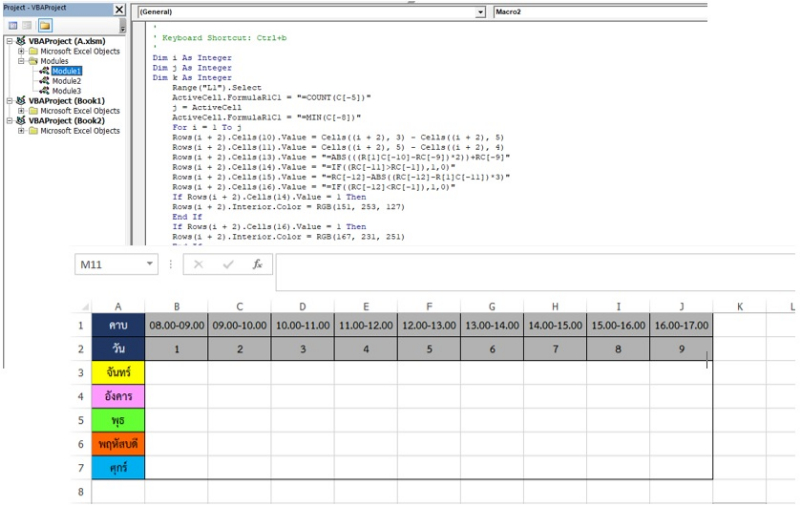
Task: Select Module2 in the project tree
Action: pyautogui.click(x=66, y=81)
